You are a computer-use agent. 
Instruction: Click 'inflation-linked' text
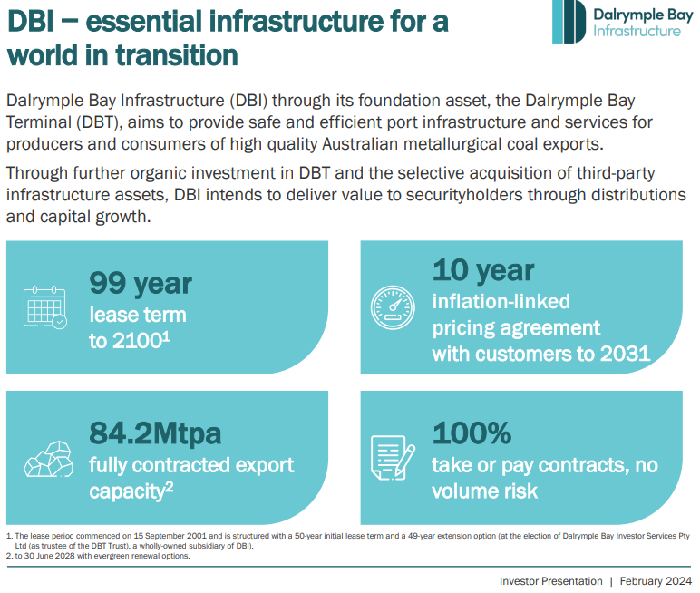[x=501, y=301]
